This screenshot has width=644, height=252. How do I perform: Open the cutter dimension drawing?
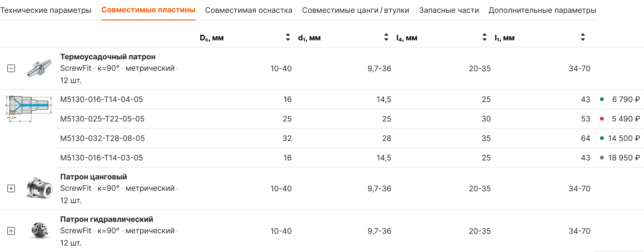(x=29, y=109)
